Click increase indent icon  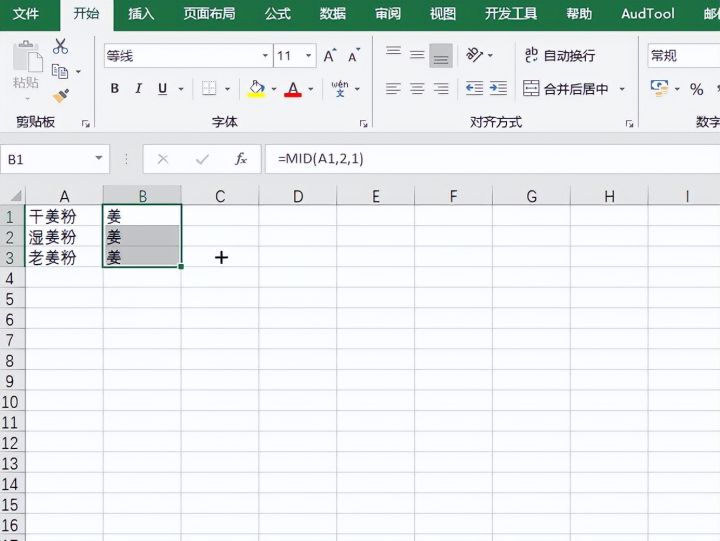(x=498, y=88)
